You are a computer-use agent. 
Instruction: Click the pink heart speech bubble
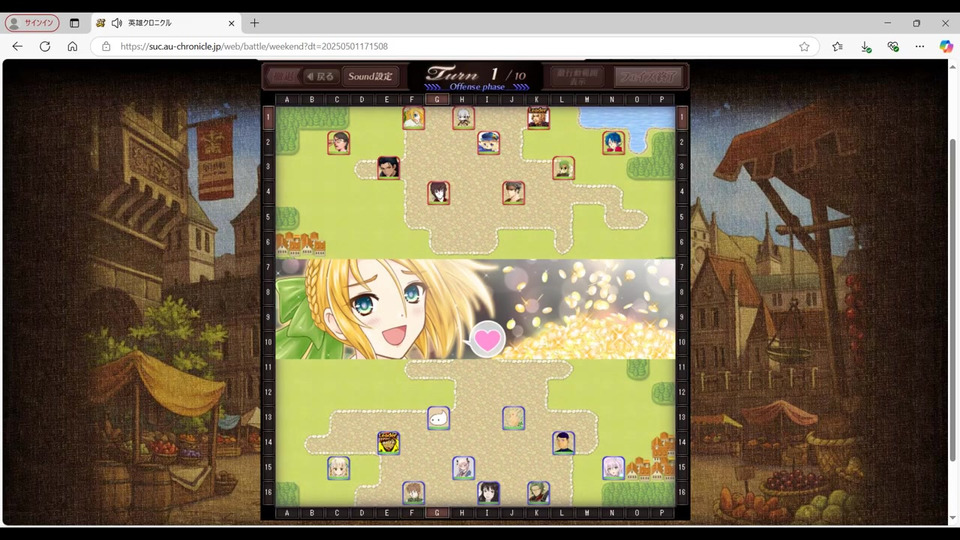487,339
